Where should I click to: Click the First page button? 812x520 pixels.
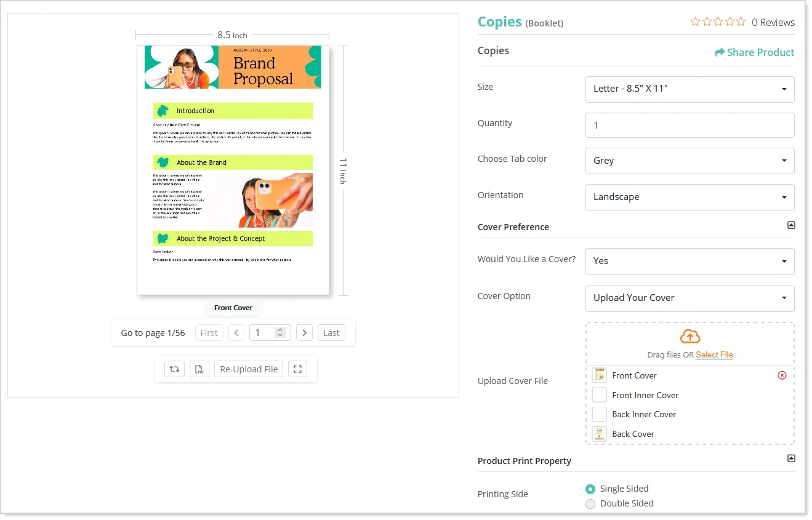click(209, 333)
